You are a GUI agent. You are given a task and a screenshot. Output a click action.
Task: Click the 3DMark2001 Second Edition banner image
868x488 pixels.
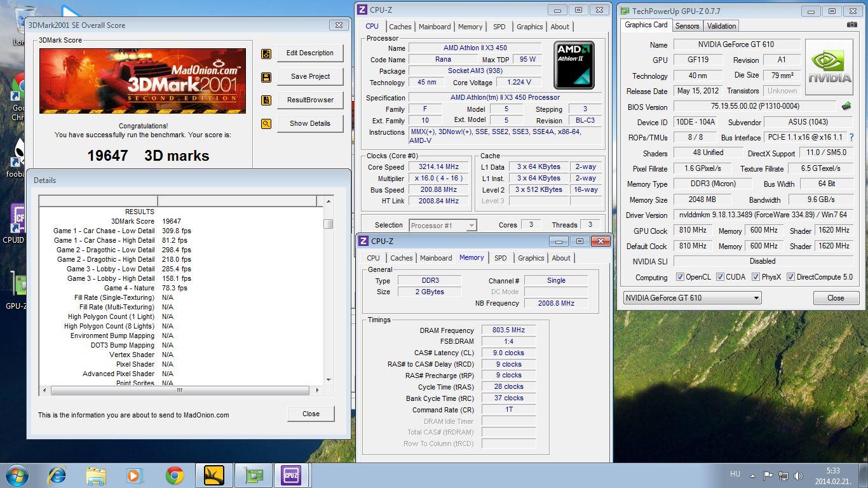click(x=142, y=81)
